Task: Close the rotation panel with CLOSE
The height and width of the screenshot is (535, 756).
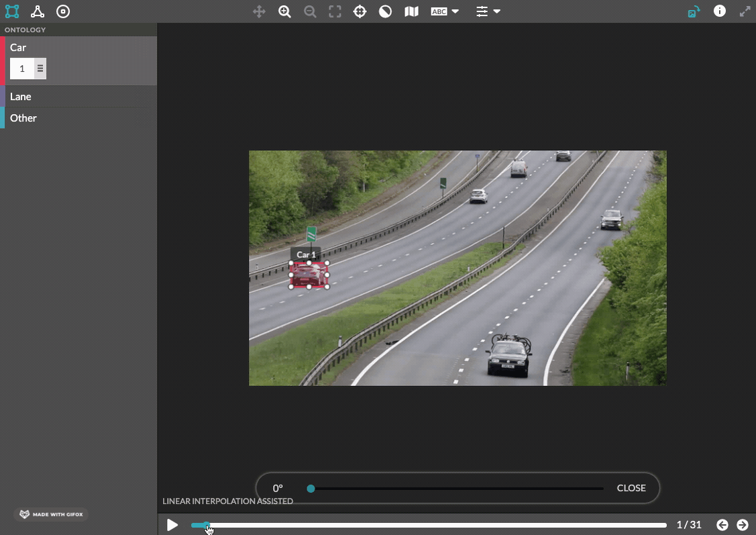Action: (x=631, y=488)
